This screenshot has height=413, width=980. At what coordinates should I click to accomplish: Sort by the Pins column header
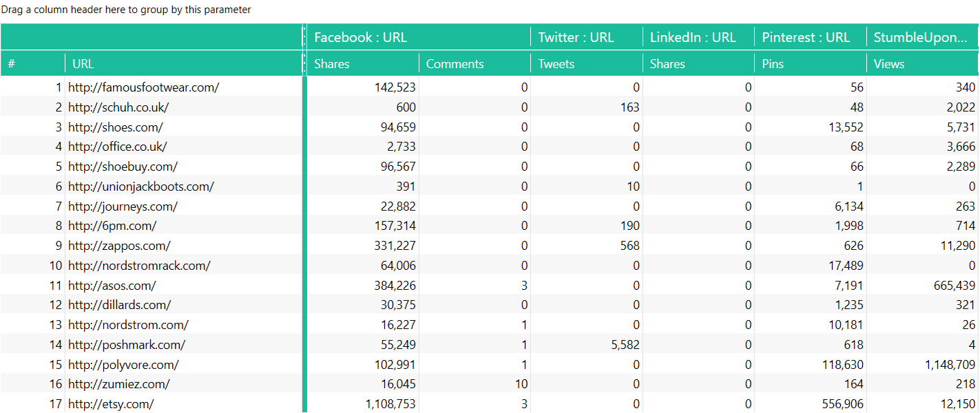[810, 64]
